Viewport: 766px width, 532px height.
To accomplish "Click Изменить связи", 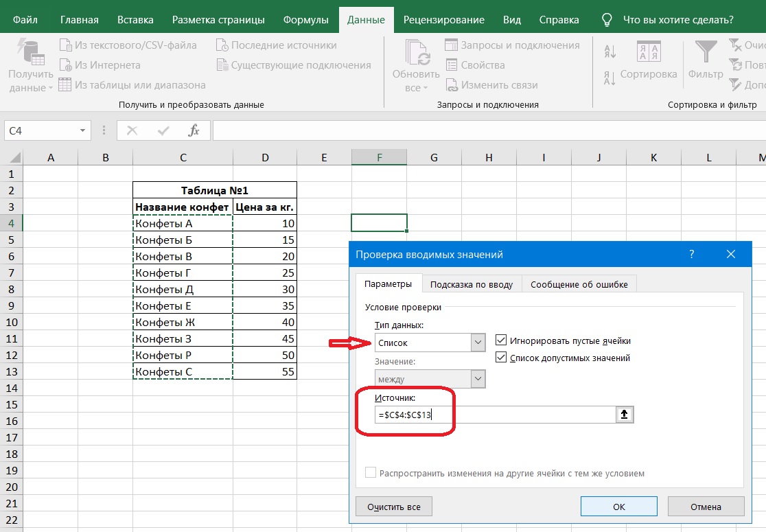I will 491,85.
